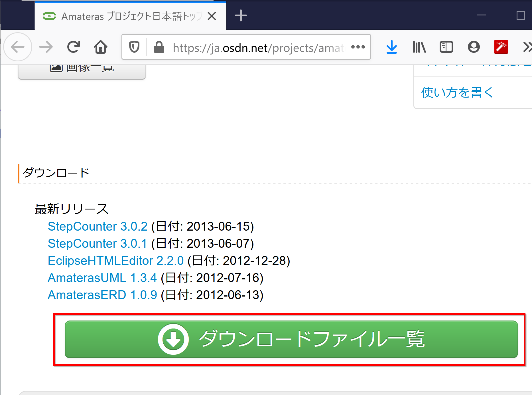532x395 pixels.
Task: Maximize the browser window
Action: 521,15
